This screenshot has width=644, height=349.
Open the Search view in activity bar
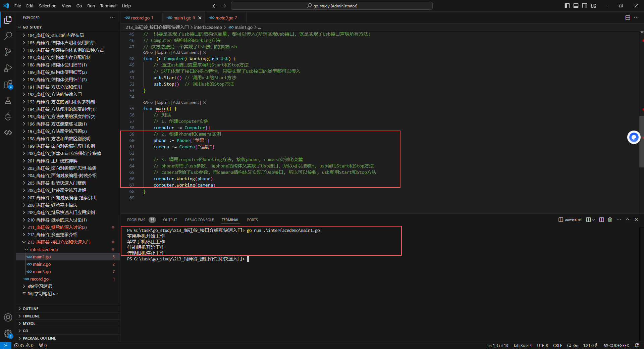(8, 36)
